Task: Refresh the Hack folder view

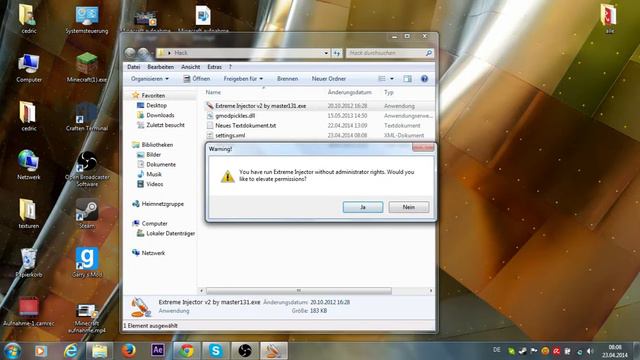Action: point(337,53)
